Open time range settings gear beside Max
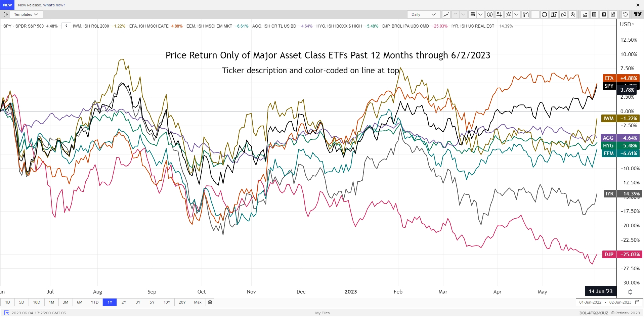644x317 pixels. (210, 302)
